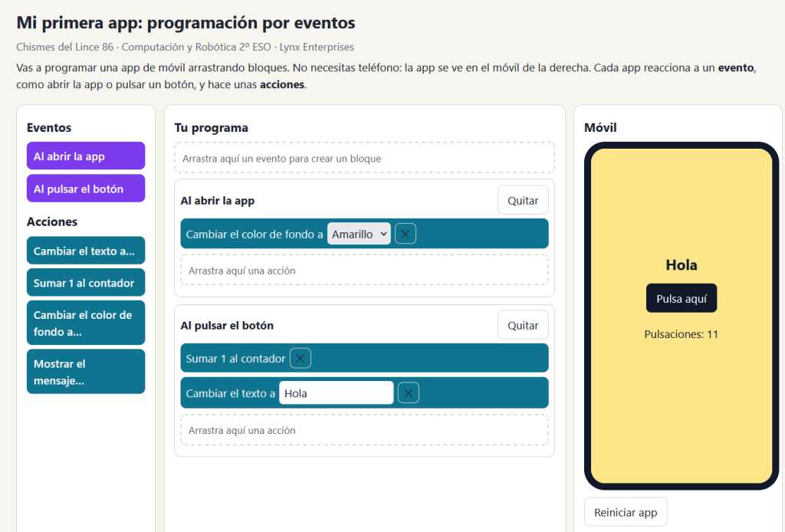This screenshot has height=532, width=785.
Task: Click the 'Reiniciar app' button
Action: point(626,512)
